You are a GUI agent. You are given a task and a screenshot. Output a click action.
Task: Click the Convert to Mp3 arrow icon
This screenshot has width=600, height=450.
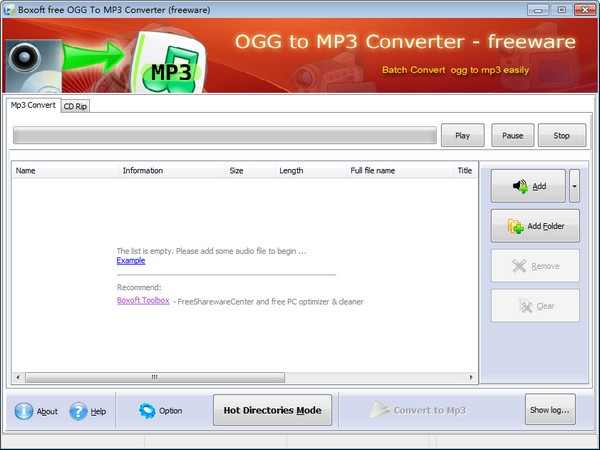tap(378, 410)
